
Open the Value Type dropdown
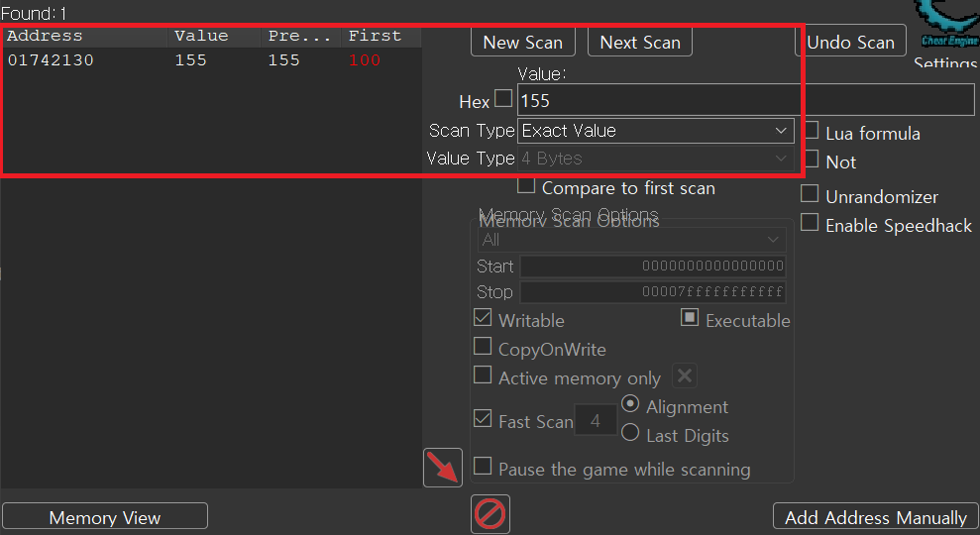(655, 159)
